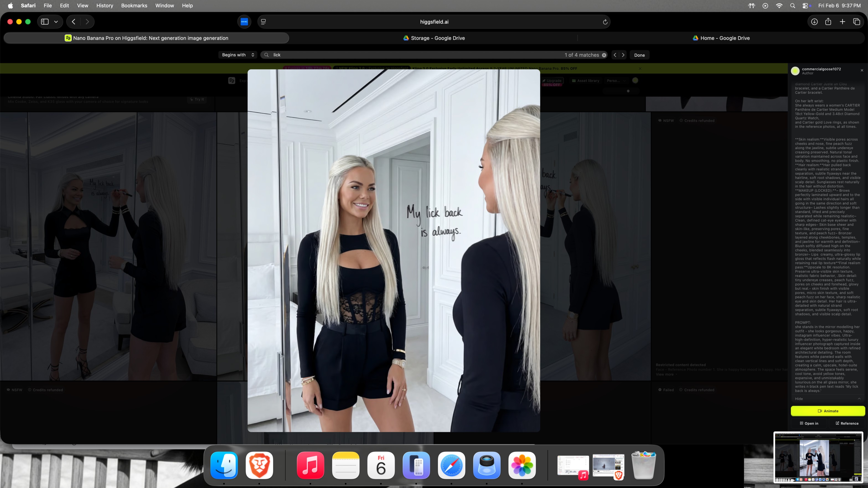Viewport: 868px width, 488px height.
Task: Open the 'Begins with' find dropdown
Action: [x=238, y=55]
